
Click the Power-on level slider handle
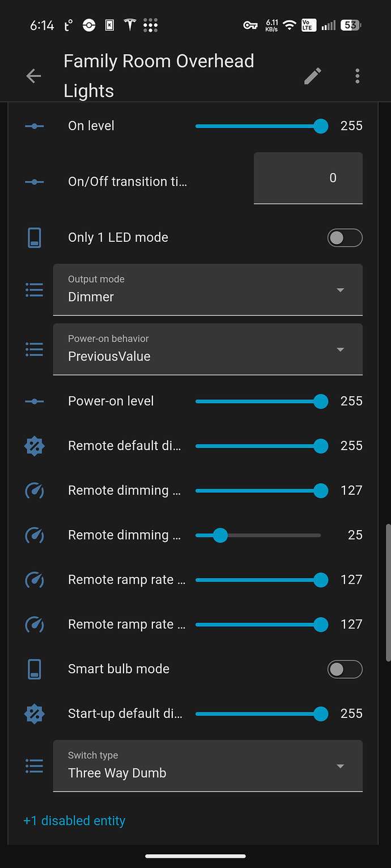click(321, 401)
